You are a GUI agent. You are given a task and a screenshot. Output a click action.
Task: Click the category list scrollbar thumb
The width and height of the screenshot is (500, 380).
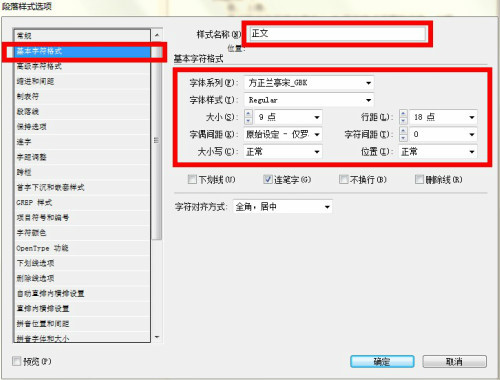coord(157,140)
